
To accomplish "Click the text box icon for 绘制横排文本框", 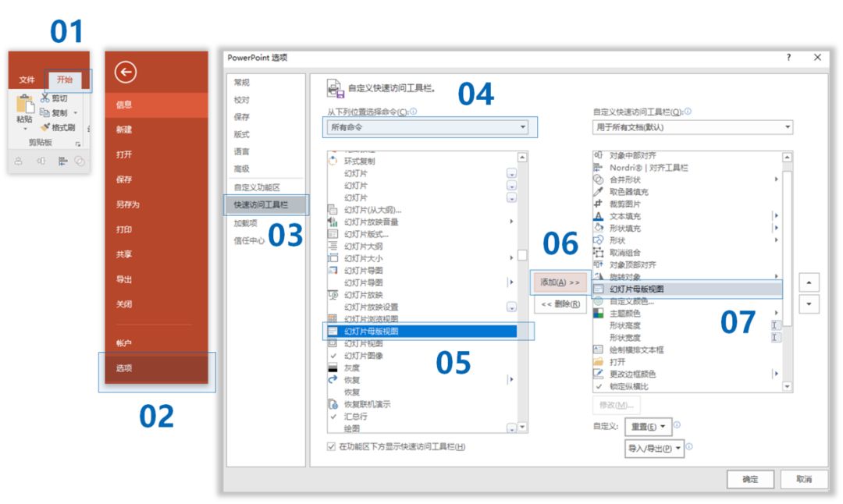I will click(x=599, y=350).
